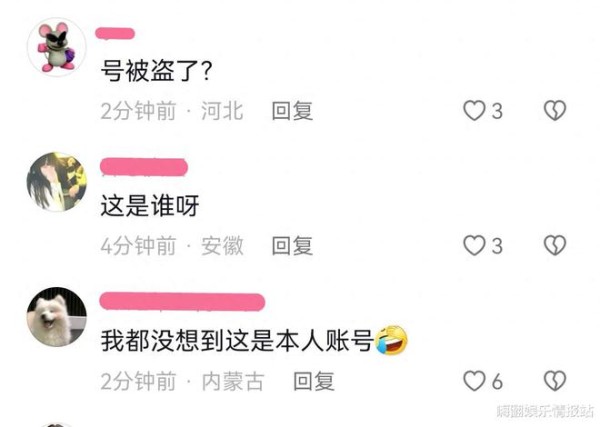Screen dimensions: 600x427
Task: Dislike the '号被盗了?' comment broken heart
Action: 555,111
